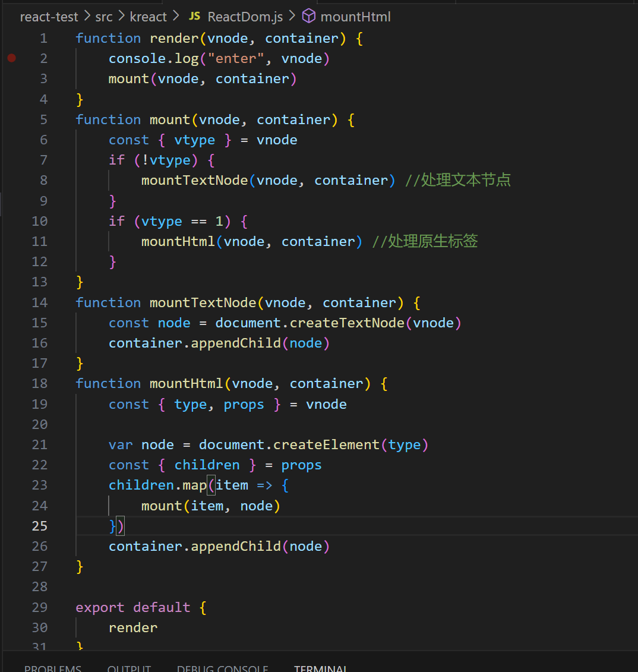Click react-test in the breadcrumb bar

pyautogui.click(x=49, y=16)
